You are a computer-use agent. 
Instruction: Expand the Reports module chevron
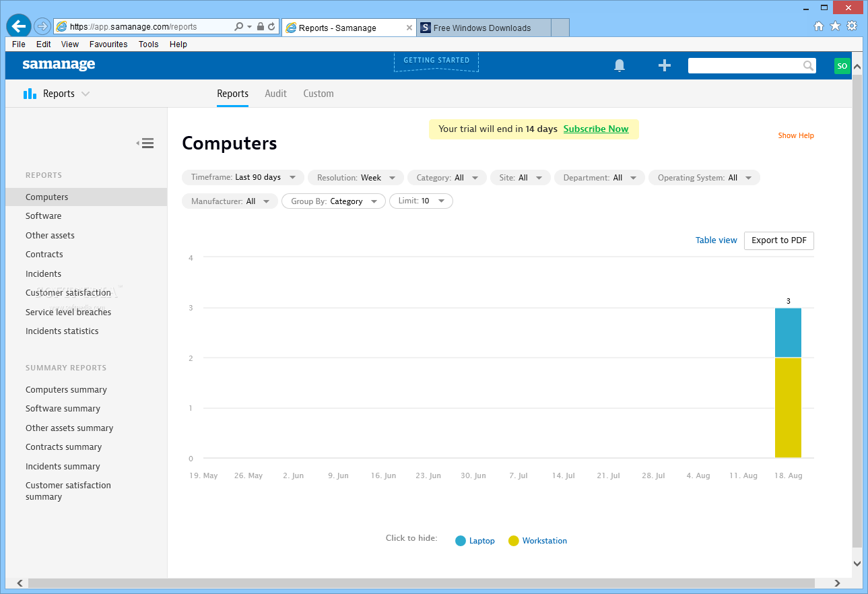86,94
